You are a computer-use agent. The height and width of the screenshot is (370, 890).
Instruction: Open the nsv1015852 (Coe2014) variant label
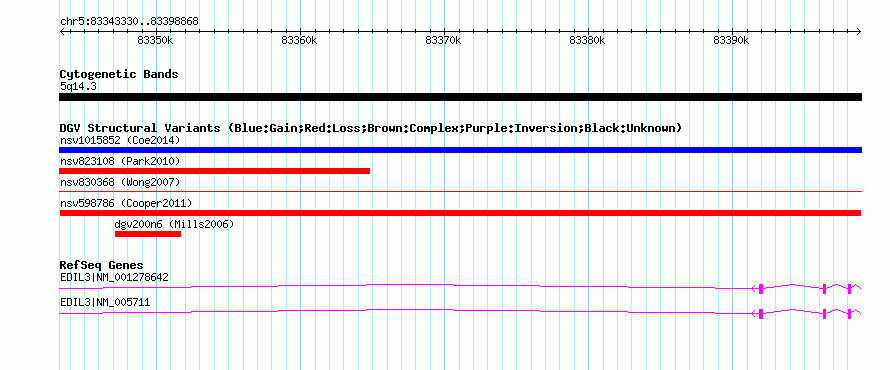(x=120, y=140)
